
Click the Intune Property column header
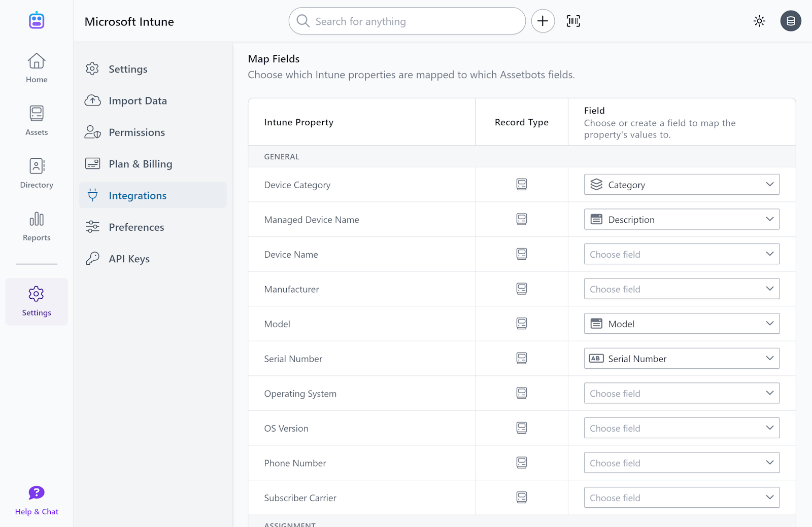point(299,122)
